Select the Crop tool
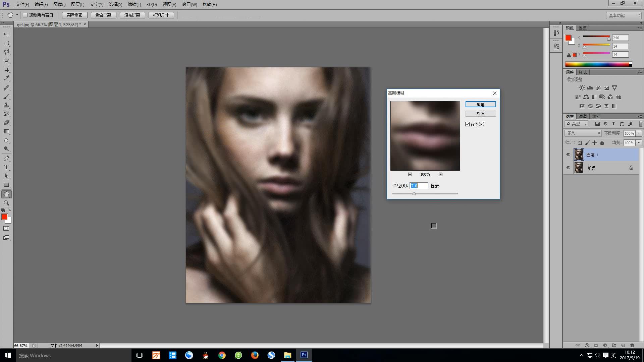 click(x=6, y=69)
